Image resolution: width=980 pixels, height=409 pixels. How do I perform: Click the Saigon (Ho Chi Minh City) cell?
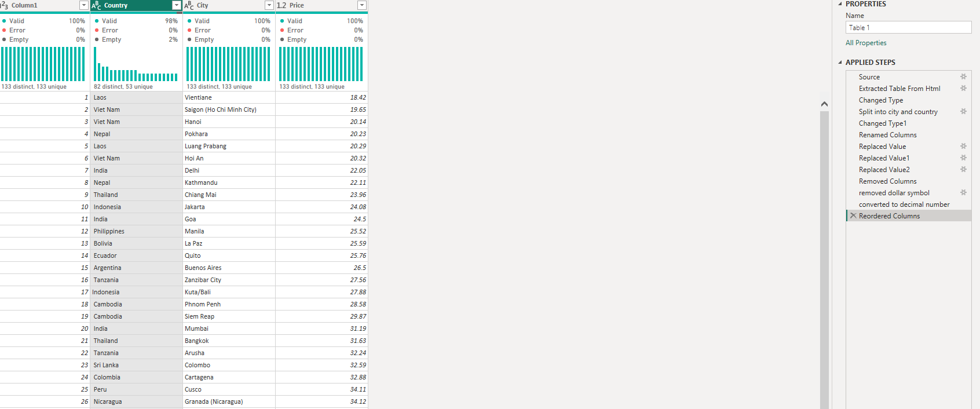pos(229,109)
